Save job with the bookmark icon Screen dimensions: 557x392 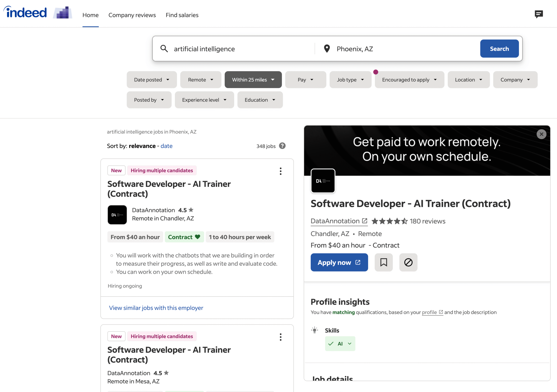(383, 262)
